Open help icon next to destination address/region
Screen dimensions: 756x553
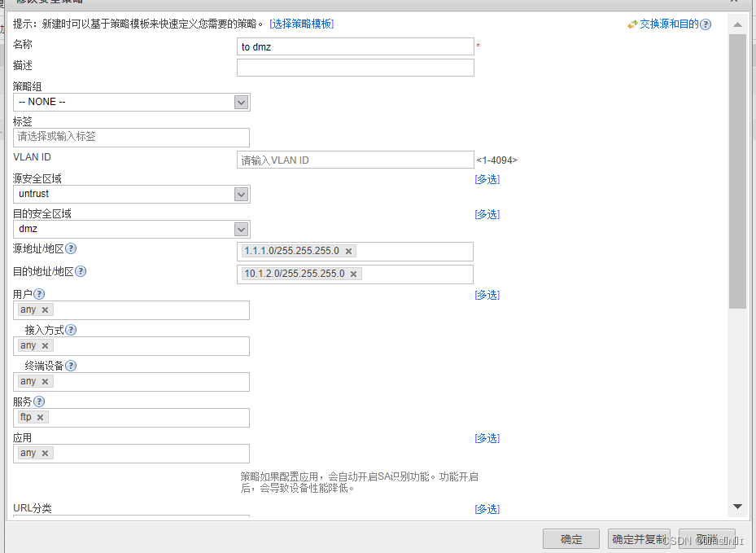pyautogui.click(x=81, y=271)
